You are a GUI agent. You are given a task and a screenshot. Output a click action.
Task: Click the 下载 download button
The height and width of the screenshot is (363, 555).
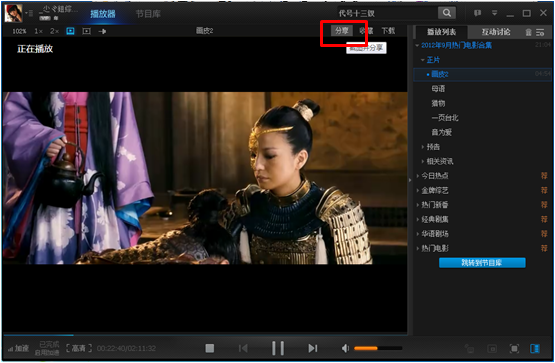(x=388, y=31)
